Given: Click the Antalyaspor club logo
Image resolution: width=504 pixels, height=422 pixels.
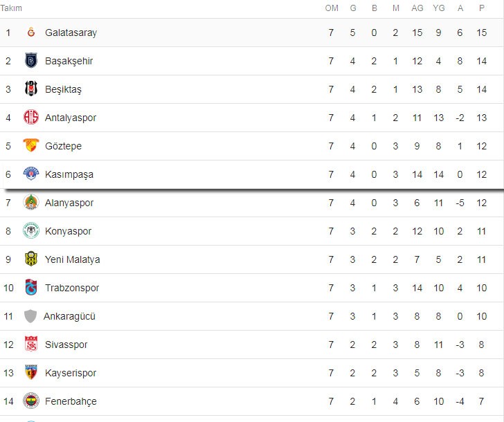Looking at the screenshot, I should pyautogui.click(x=31, y=118).
